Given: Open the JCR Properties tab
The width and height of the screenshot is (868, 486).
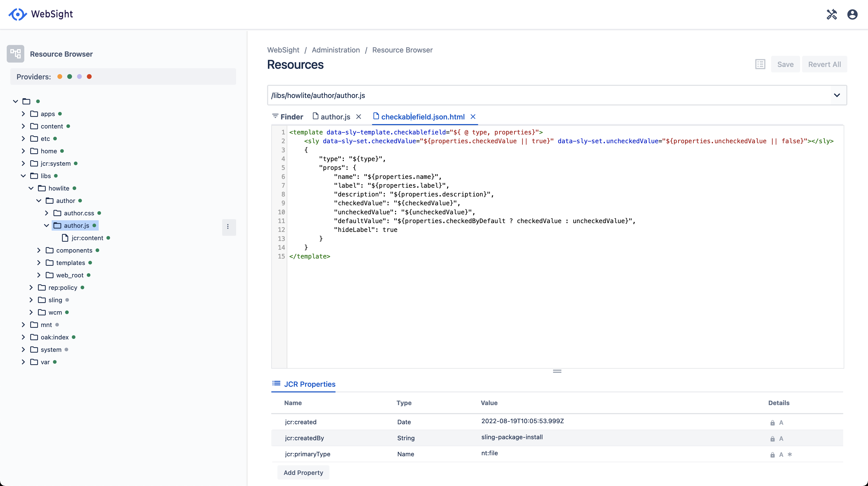Looking at the screenshot, I should coord(304,384).
